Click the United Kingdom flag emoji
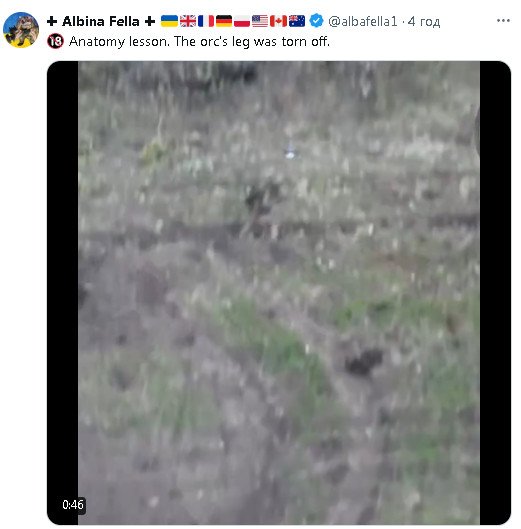Screen dimensions: 521x529 pyautogui.click(x=188, y=21)
